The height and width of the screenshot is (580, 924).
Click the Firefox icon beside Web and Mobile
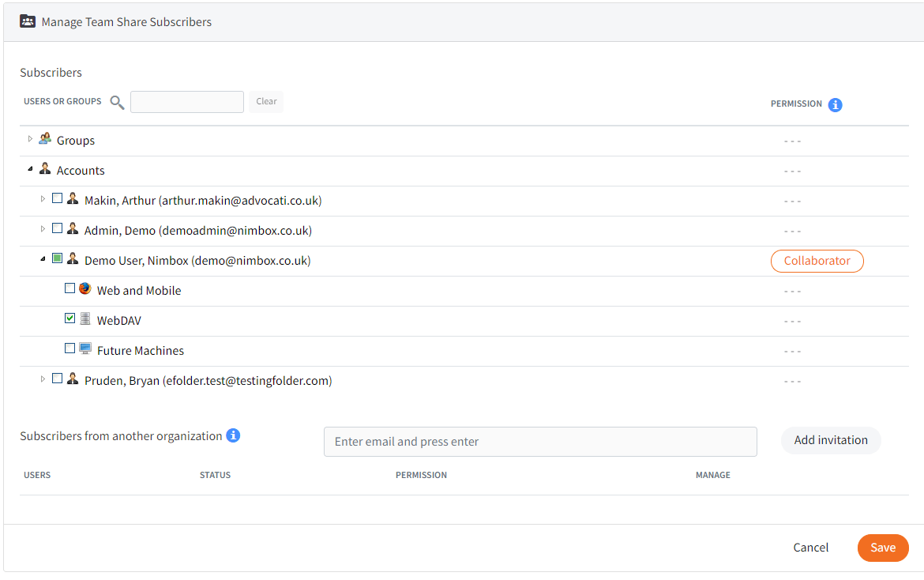click(85, 289)
